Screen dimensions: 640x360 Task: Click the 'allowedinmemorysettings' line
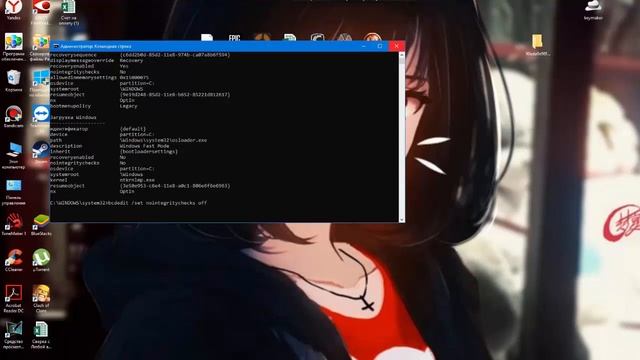point(99,78)
